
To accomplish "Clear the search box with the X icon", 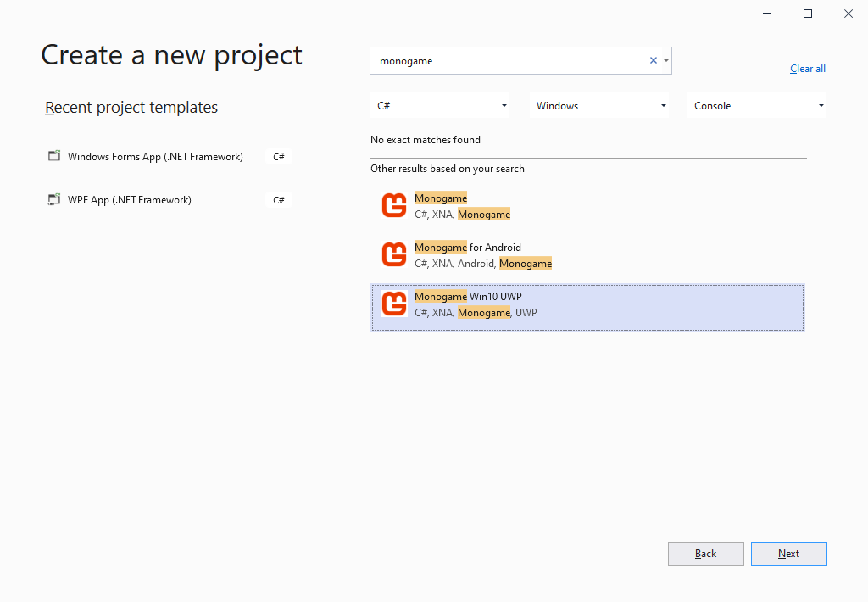I will (654, 60).
